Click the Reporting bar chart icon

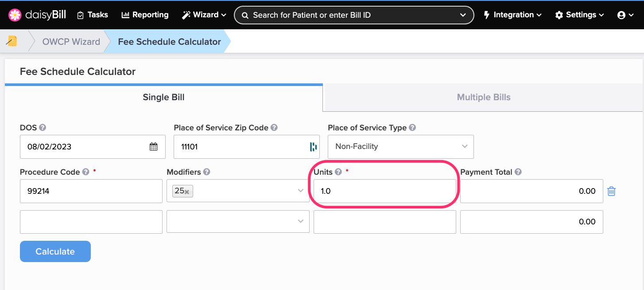[x=125, y=15]
